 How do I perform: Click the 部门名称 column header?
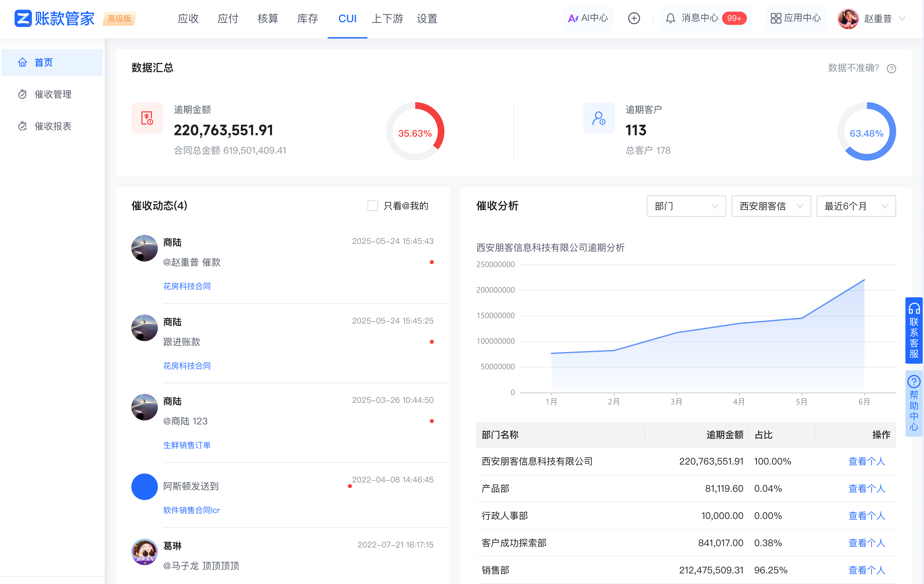[500, 435]
